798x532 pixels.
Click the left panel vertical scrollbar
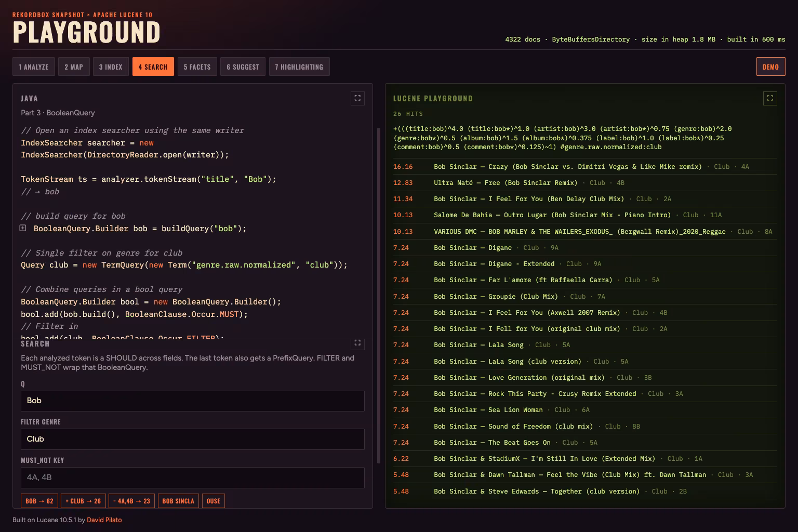[379, 295]
